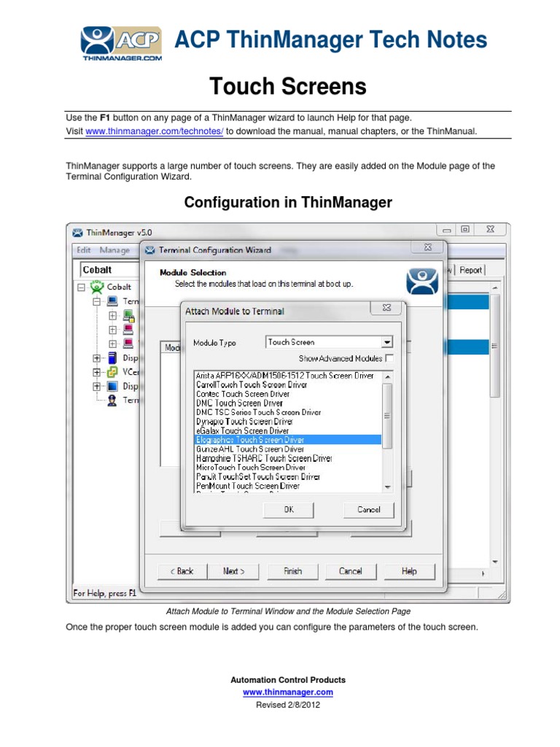
Task: Switch to the Report tab
Action: (x=471, y=270)
